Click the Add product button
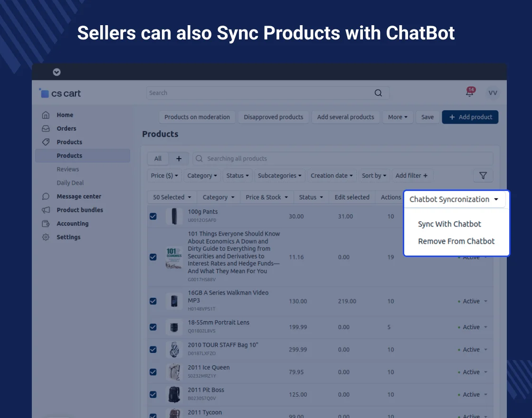532x418 pixels. point(470,117)
